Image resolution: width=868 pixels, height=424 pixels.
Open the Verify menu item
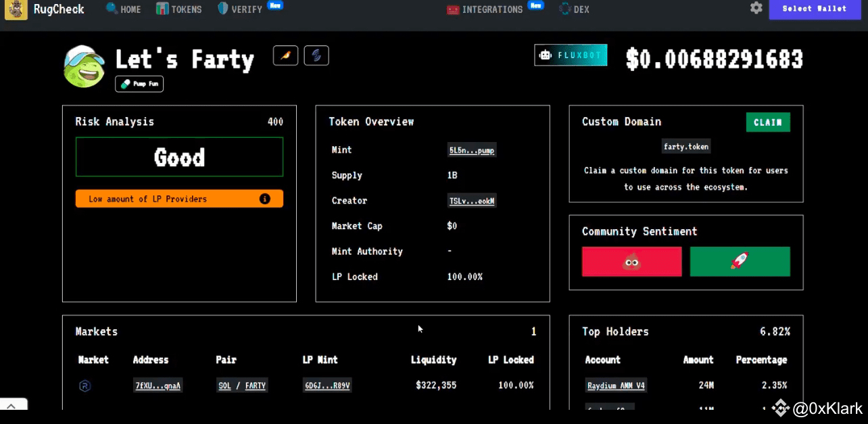[x=241, y=9]
